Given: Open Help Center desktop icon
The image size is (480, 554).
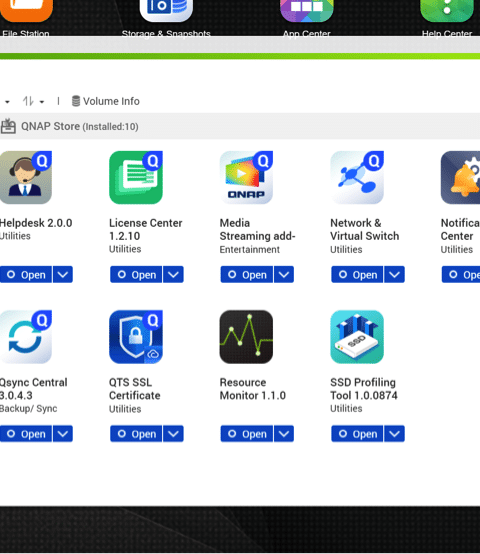Looking at the screenshot, I should 447,11.
